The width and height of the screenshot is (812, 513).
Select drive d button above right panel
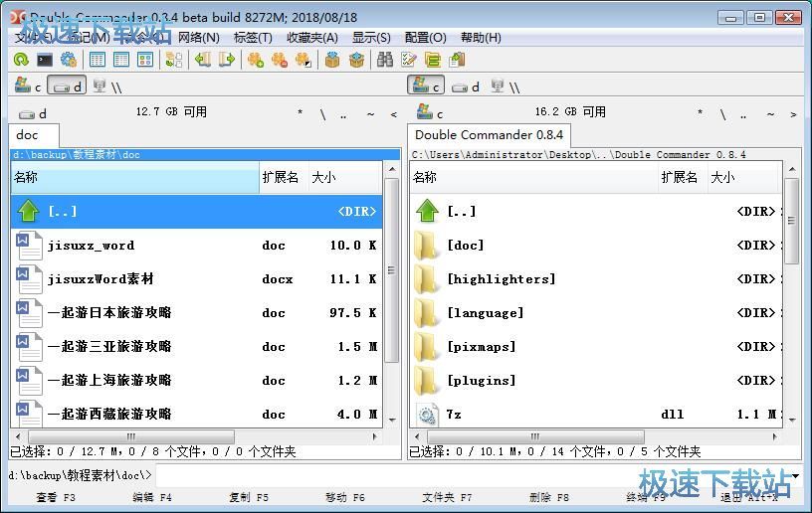[x=465, y=85]
